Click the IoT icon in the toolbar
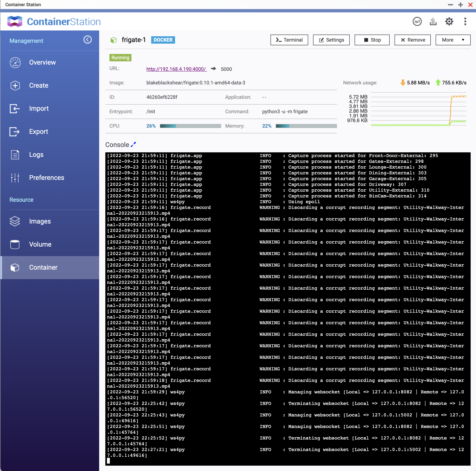 click(x=417, y=21)
